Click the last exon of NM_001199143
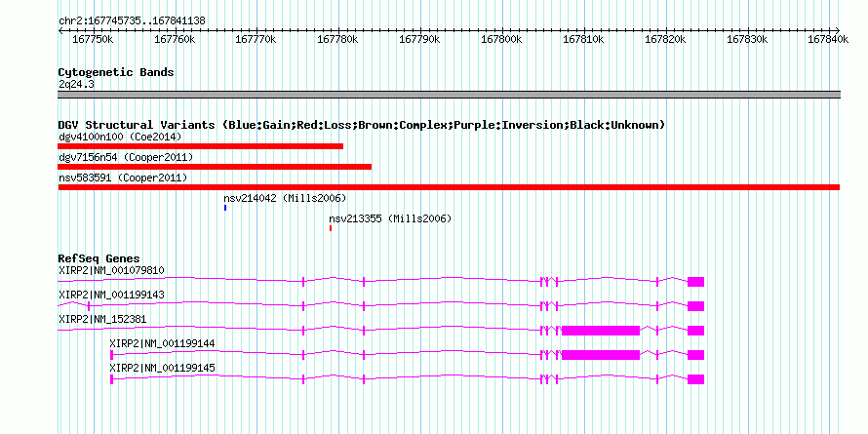 [695, 306]
